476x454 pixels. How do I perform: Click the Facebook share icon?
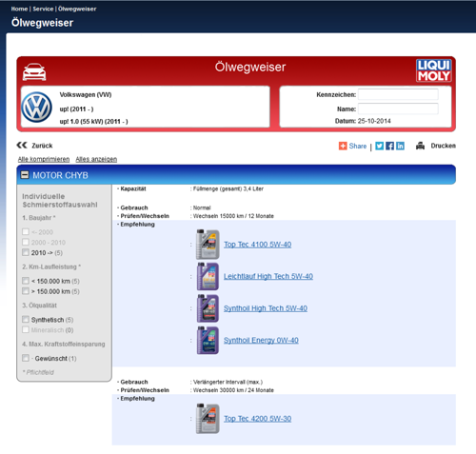(x=389, y=146)
